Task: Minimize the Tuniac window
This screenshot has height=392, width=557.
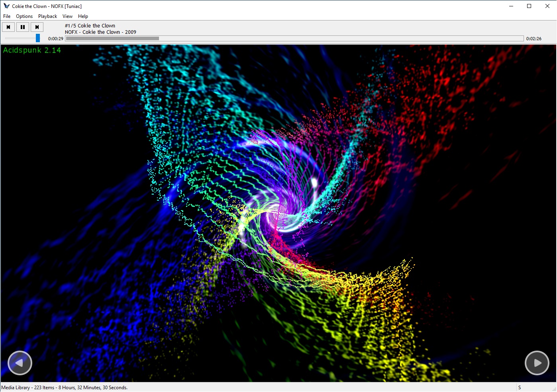Action: [x=511, y=6]
